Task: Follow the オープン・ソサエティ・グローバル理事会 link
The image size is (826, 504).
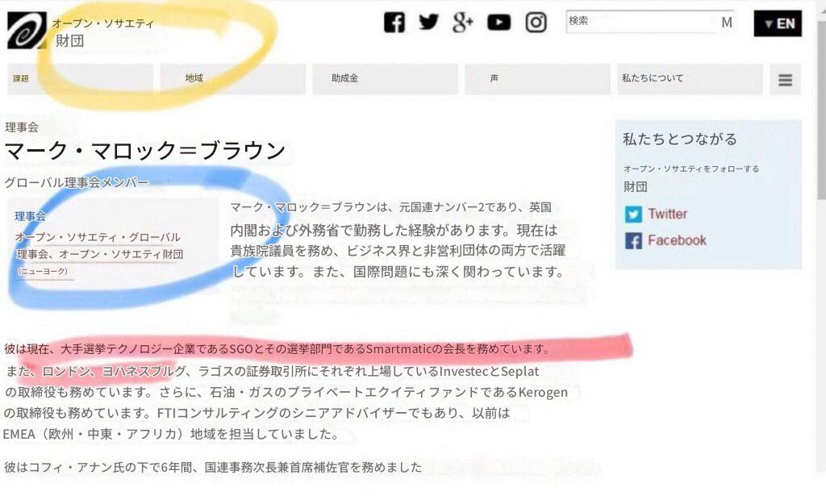Action: 98,245
